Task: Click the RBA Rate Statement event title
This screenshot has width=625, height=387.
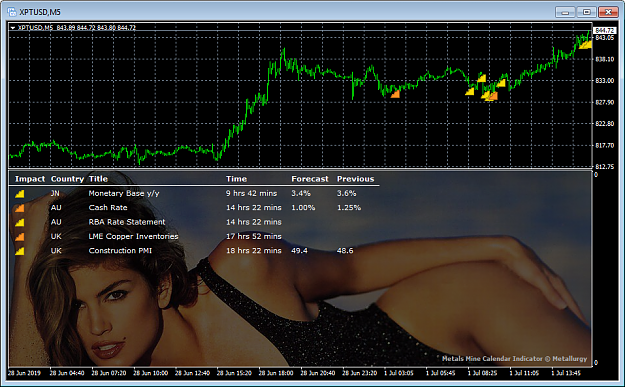Action: click(x=127, y=222)
